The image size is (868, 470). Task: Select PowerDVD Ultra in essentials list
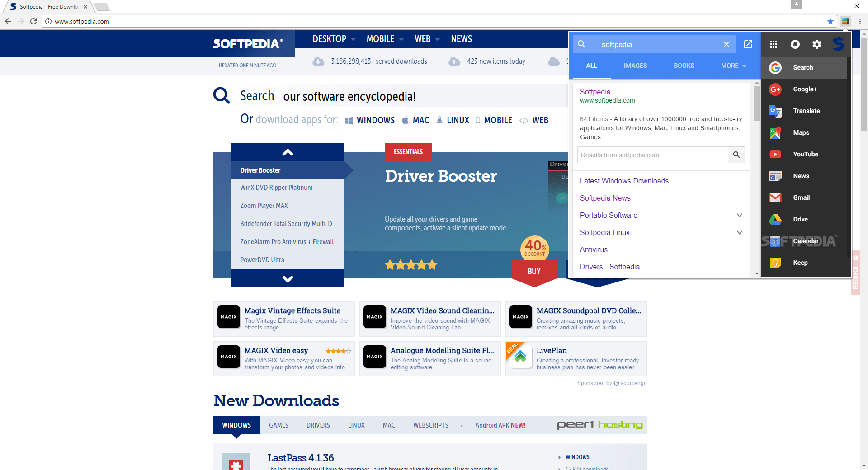coord(288,260)
